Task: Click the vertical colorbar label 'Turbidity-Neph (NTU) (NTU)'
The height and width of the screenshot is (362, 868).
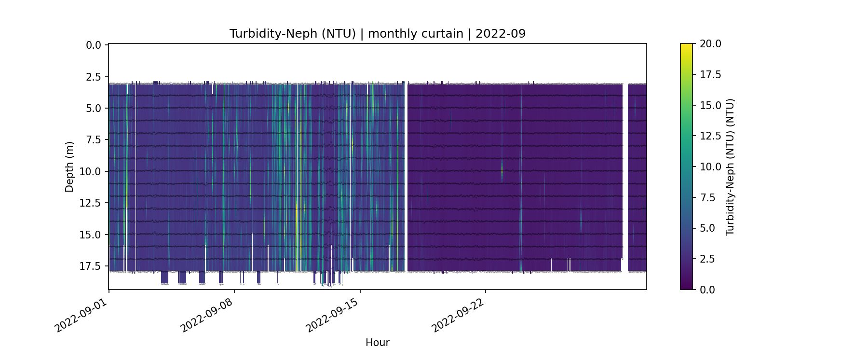Action: tap(730, 167)
